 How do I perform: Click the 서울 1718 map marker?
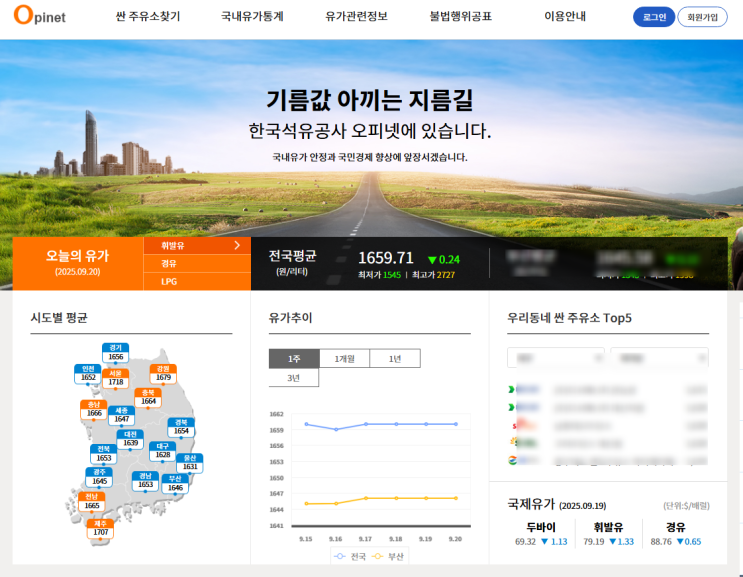(x=116, y=378)
